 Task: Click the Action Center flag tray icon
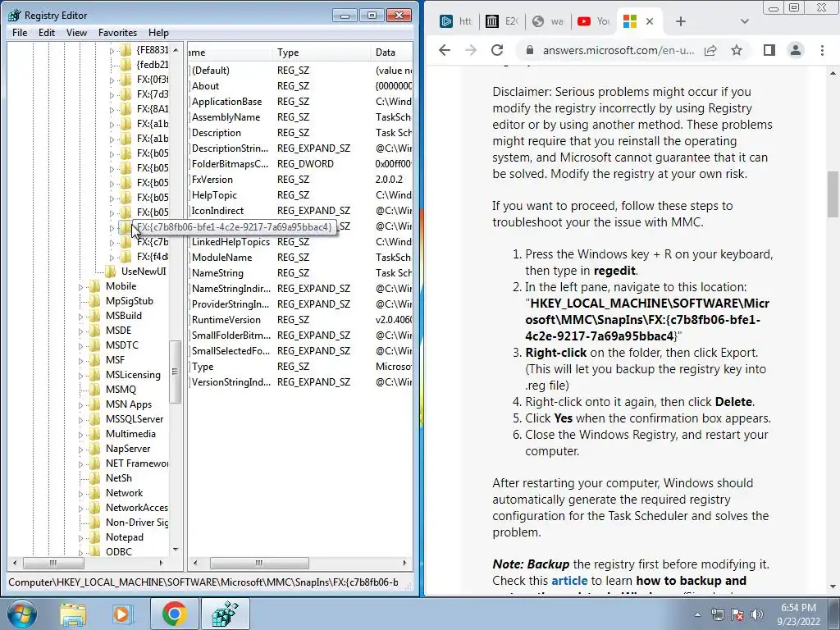tap(737, 614)
